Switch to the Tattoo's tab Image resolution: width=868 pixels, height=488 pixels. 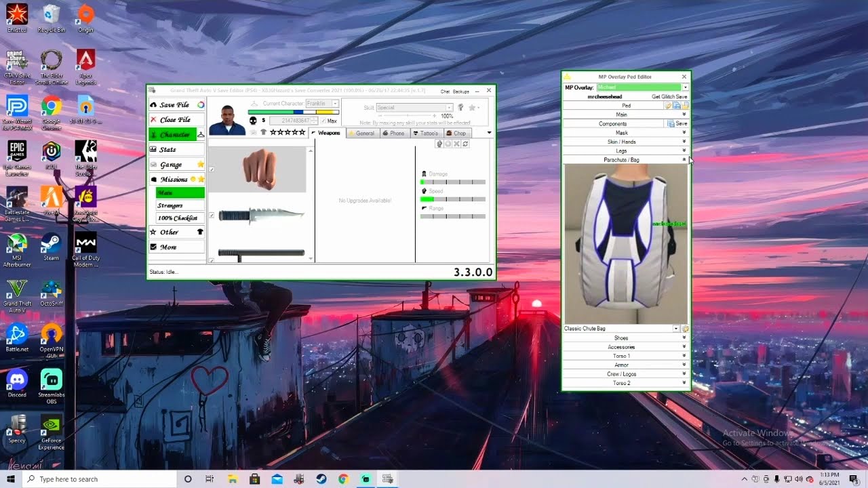click(x=427, y=134)
